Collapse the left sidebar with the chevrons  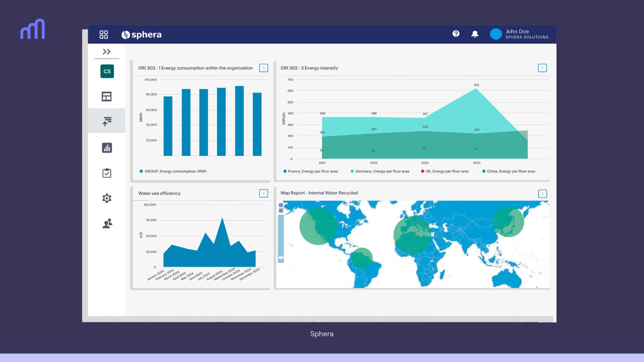107,52
